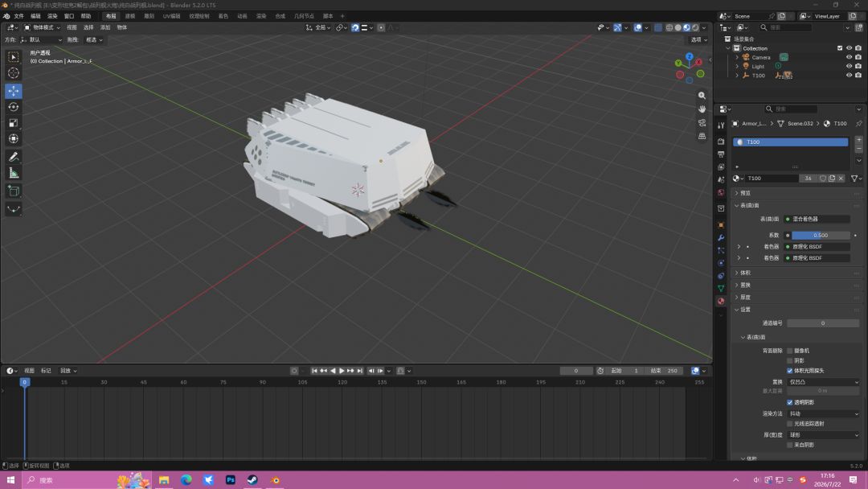Toggle Collection exclude checkbox in outliner

(840, 48)
